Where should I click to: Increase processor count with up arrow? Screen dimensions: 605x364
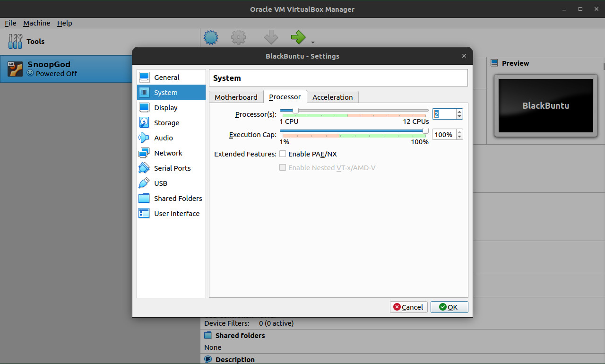[x=459, y=112]
